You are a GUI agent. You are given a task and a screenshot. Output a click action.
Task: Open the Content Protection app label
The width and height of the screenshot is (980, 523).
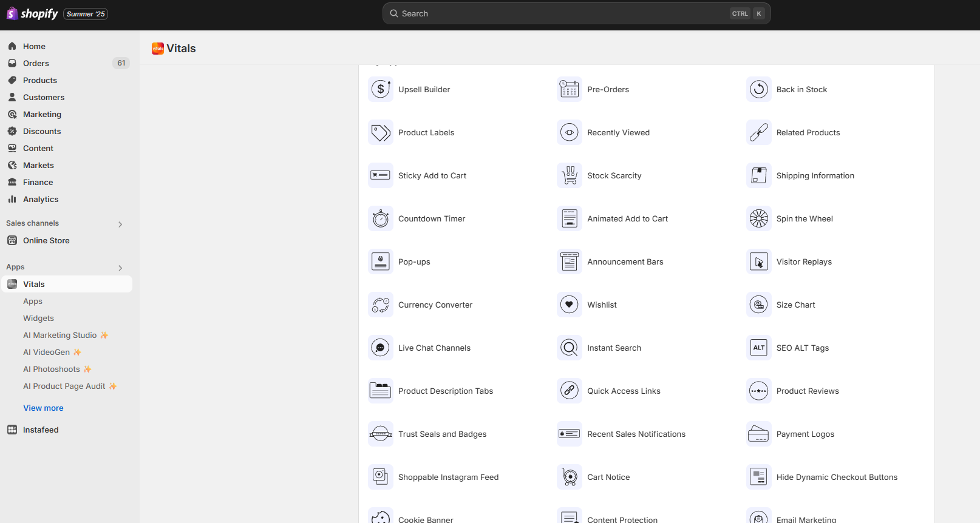click(x=622, y=519)
